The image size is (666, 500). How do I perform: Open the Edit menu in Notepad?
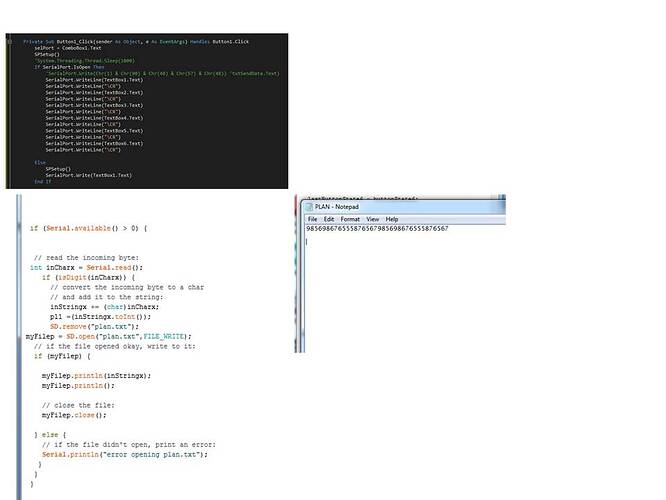coord(329,219)
